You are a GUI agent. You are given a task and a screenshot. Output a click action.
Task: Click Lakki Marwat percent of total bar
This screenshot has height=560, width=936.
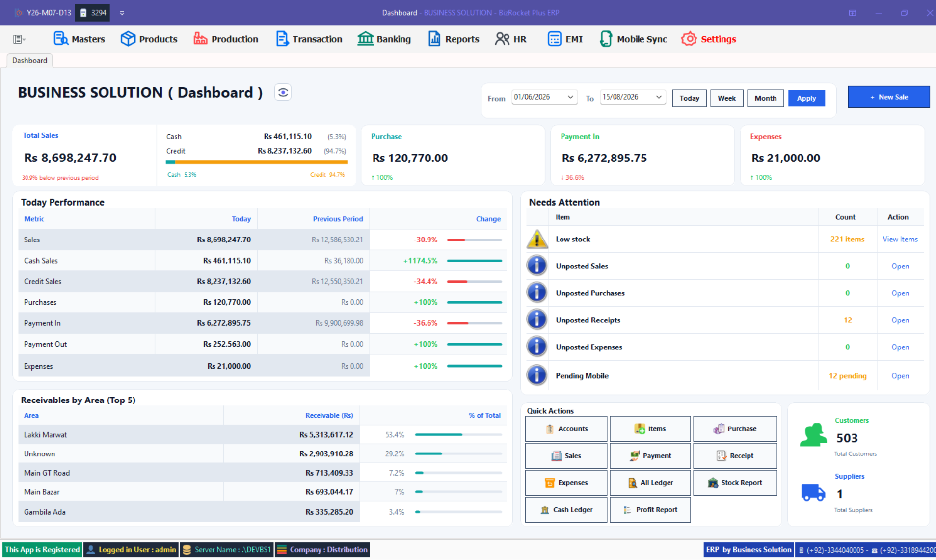pos(458,435)
